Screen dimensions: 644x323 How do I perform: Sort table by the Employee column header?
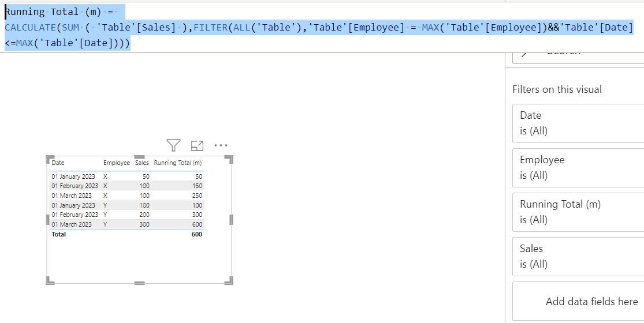(117, 163)
